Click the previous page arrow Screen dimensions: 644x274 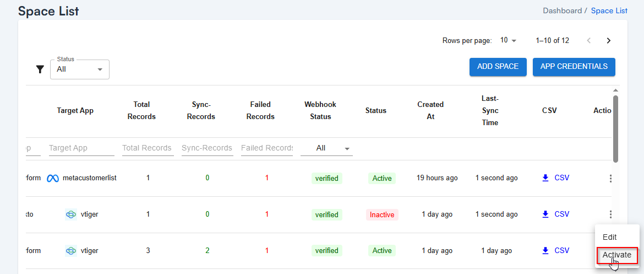click(x=589, y=40)
